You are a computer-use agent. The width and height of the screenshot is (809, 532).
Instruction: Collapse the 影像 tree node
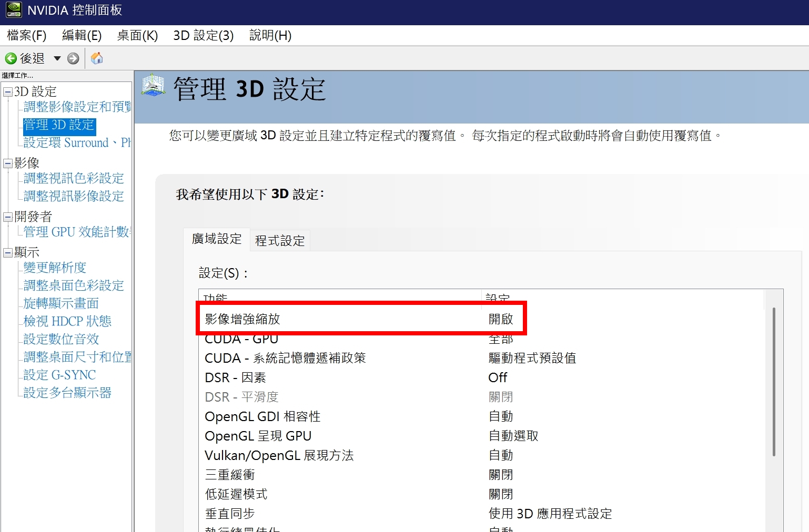point(8,163)
